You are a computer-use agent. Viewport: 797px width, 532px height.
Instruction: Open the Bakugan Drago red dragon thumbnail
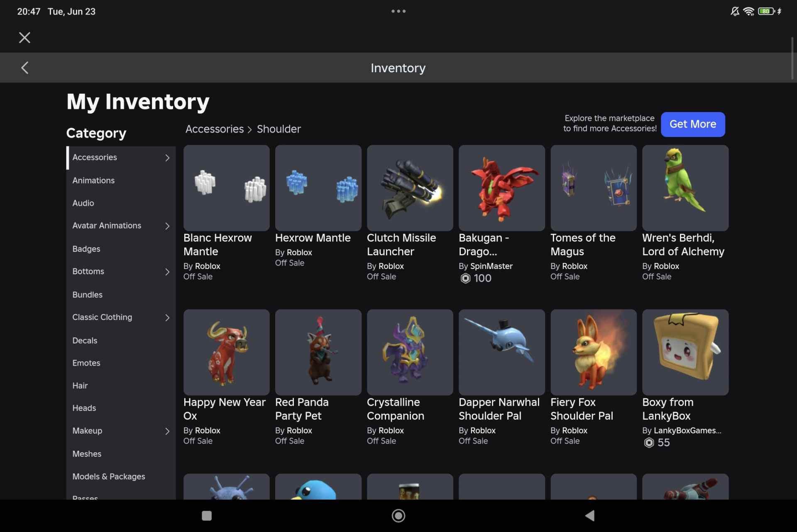(x=501, y=188)
